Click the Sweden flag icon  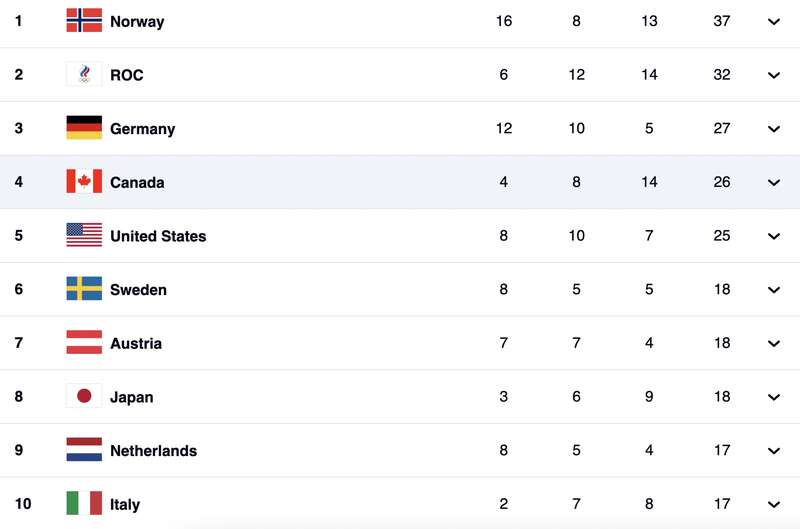tap(84, 289)
